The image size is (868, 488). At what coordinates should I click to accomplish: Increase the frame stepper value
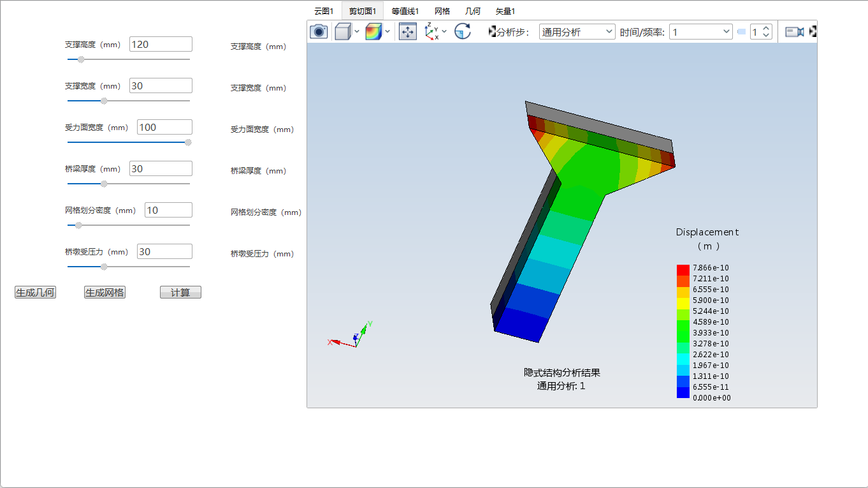[767, 28]
